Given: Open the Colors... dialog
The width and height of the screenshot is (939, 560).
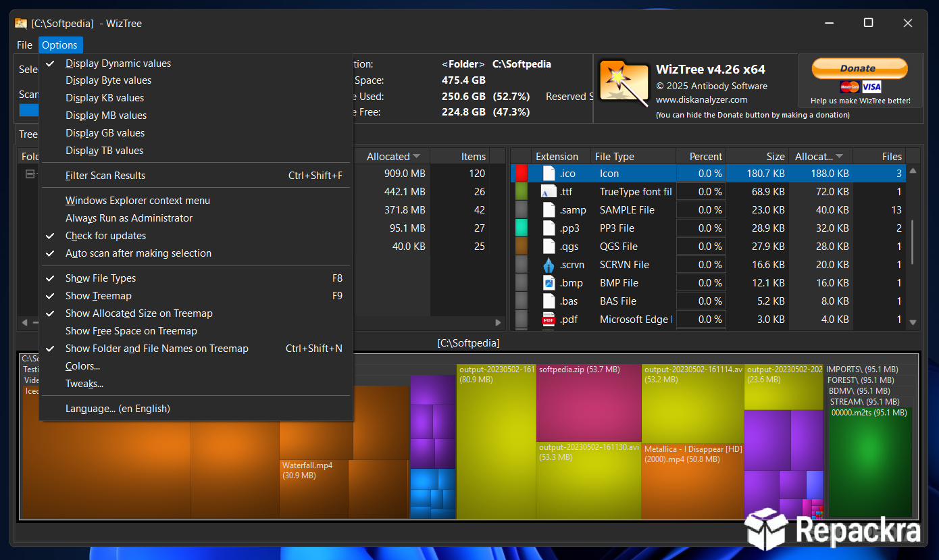Looking at the screenshot, I should [x=196, y=366].
